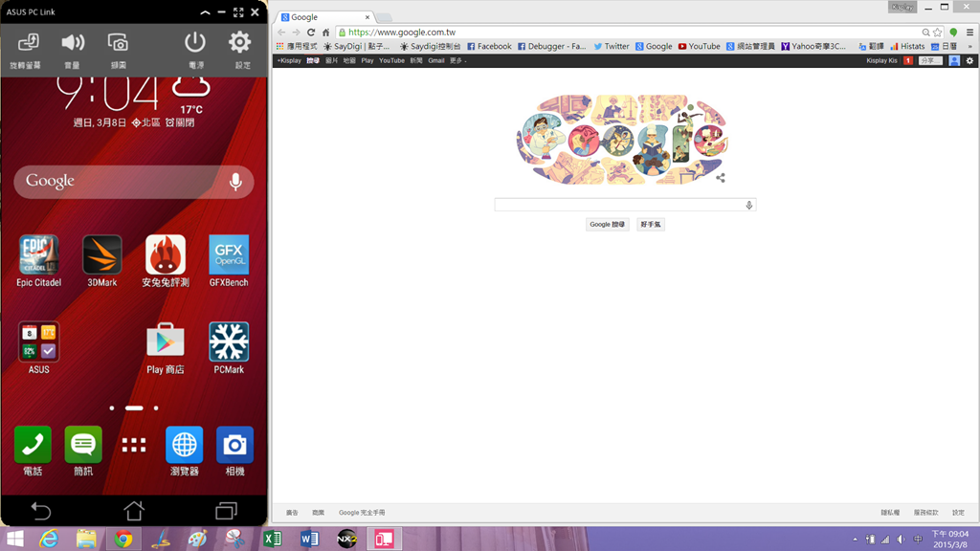The height and width of the screenshot is (551, 980).
Task: Open YouTube in the Google black bar
Action: (x=391, y=60)
